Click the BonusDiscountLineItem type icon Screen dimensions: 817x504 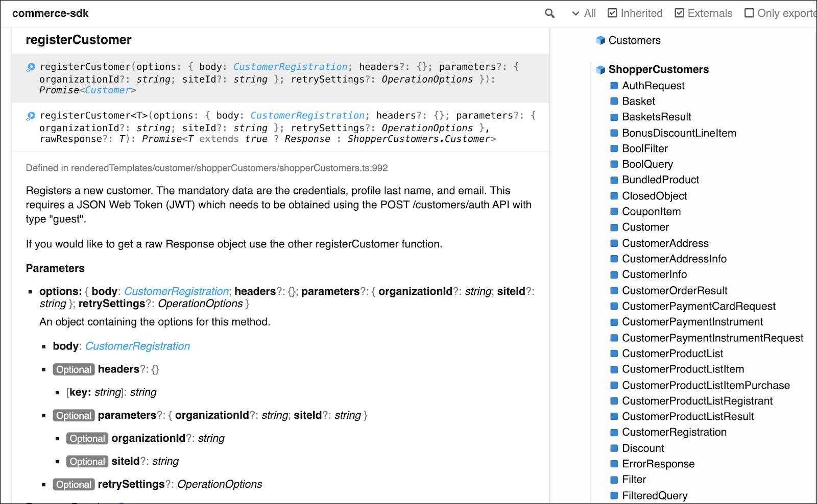[614, 133]
